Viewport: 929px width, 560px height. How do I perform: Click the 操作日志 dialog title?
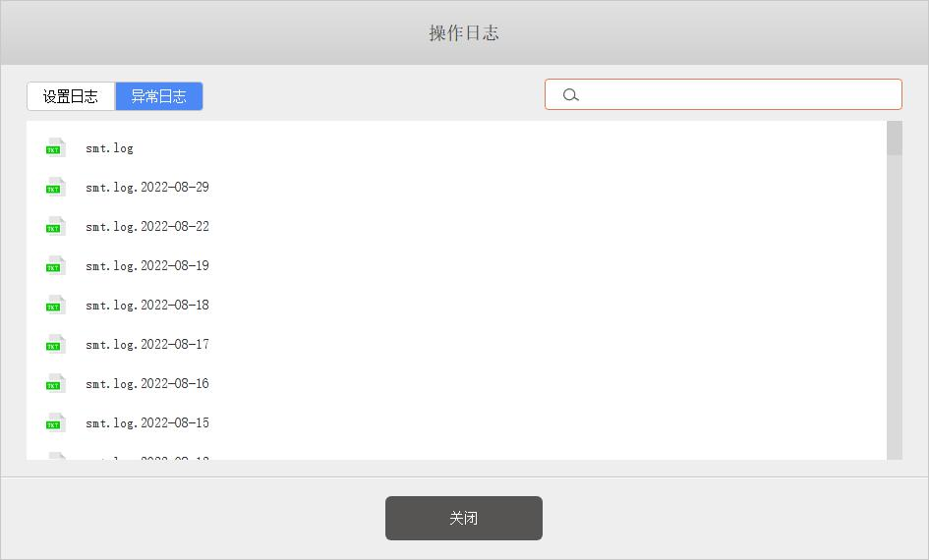point(464,32)
